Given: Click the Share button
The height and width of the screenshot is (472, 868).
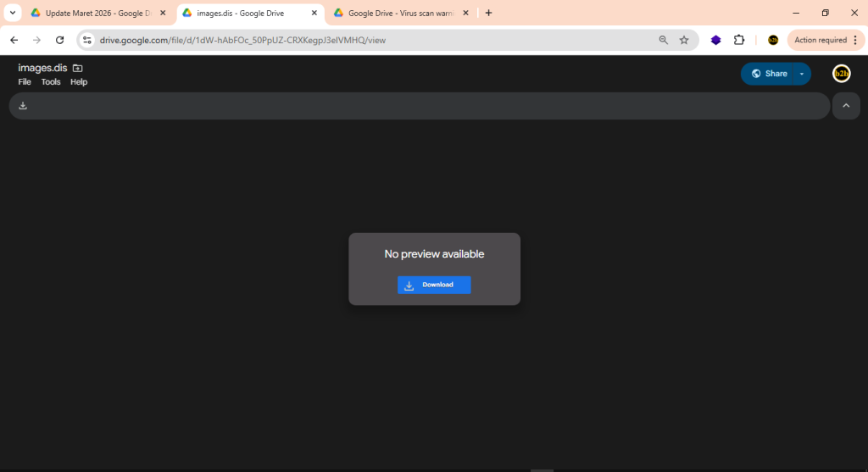Looking at the screenshot, I should (768, 74).
